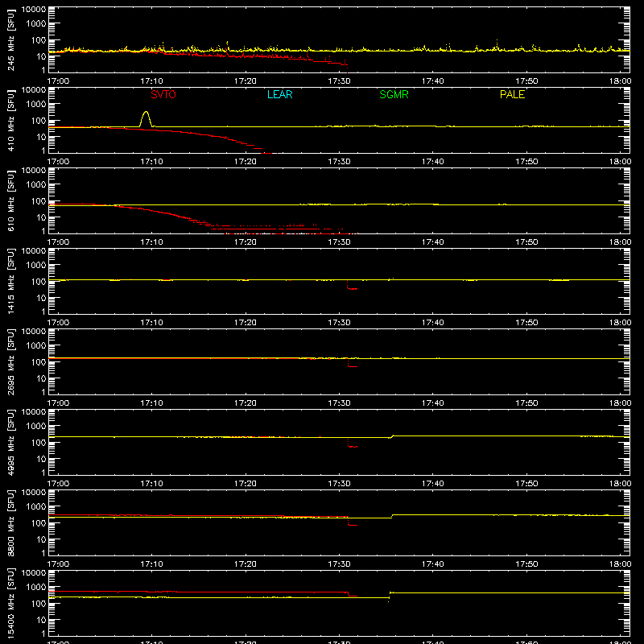The width and height of the screenshot is (644, 644).
Task: Select the 15400 MHz [SFU] axis title
Action: pos(10,603)
